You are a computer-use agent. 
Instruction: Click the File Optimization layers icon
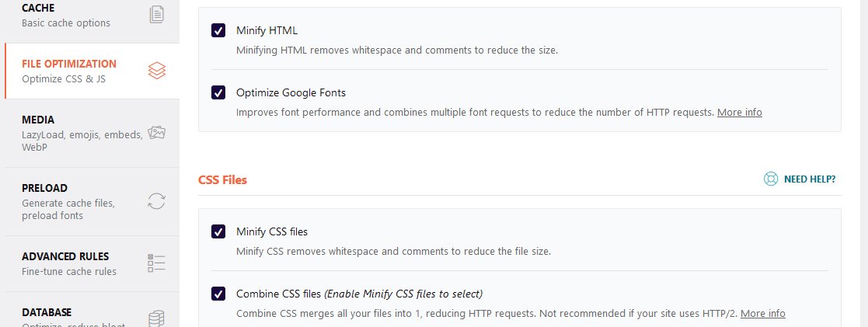pyautogui.click(x=157, y=71)
